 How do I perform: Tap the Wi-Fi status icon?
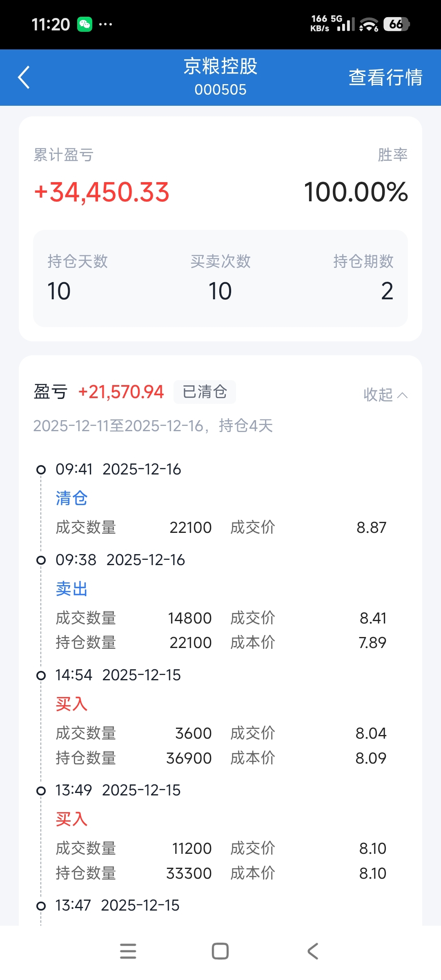(368, 25)
